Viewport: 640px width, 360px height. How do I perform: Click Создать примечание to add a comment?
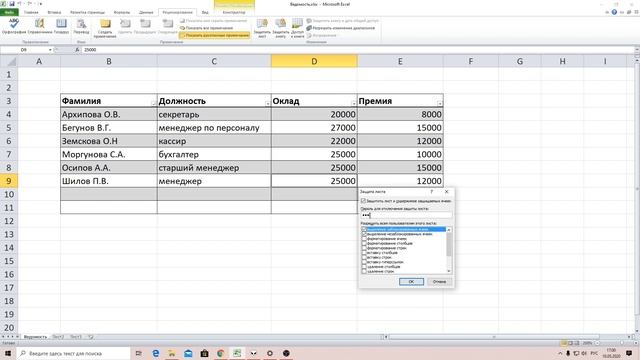(105, 28)
